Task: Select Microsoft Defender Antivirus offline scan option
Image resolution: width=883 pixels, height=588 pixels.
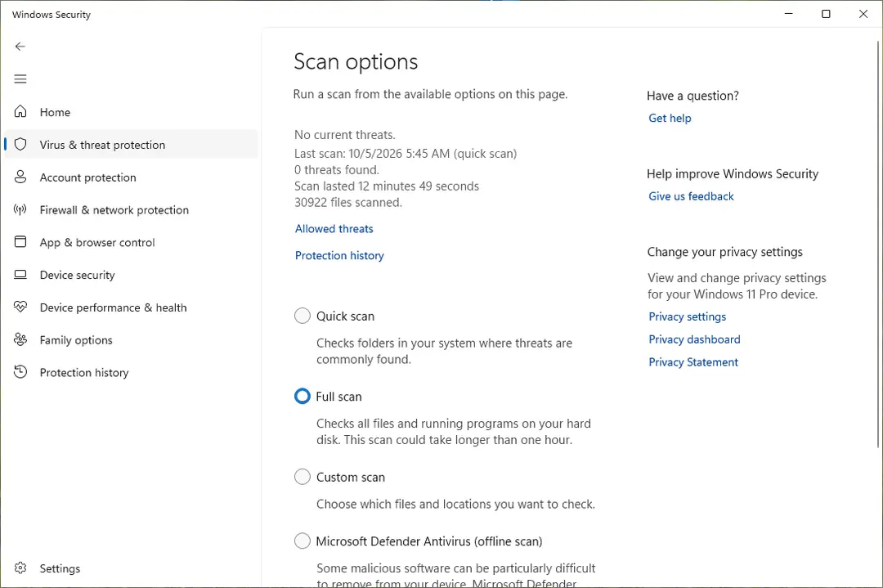Action: (303, 541)
